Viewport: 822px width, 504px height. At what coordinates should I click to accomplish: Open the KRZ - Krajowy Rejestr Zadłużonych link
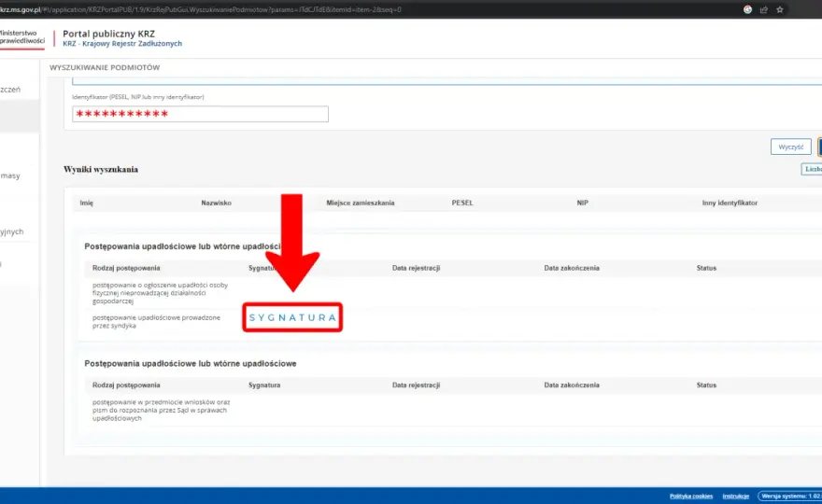pos(122,44)
